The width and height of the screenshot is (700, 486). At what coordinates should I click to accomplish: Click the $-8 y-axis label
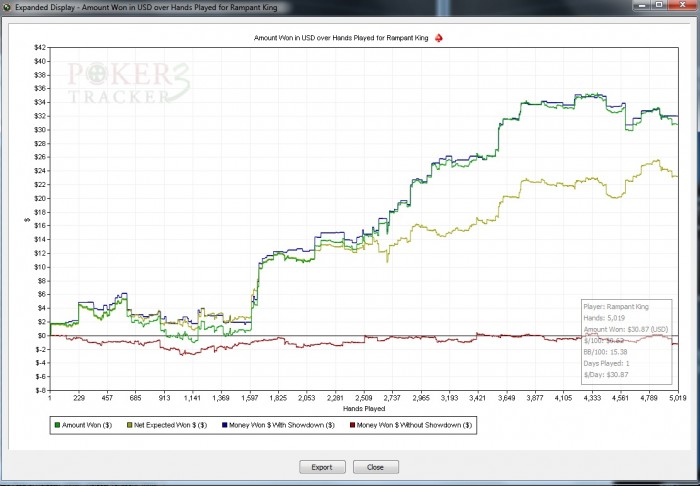coord(41,390)
